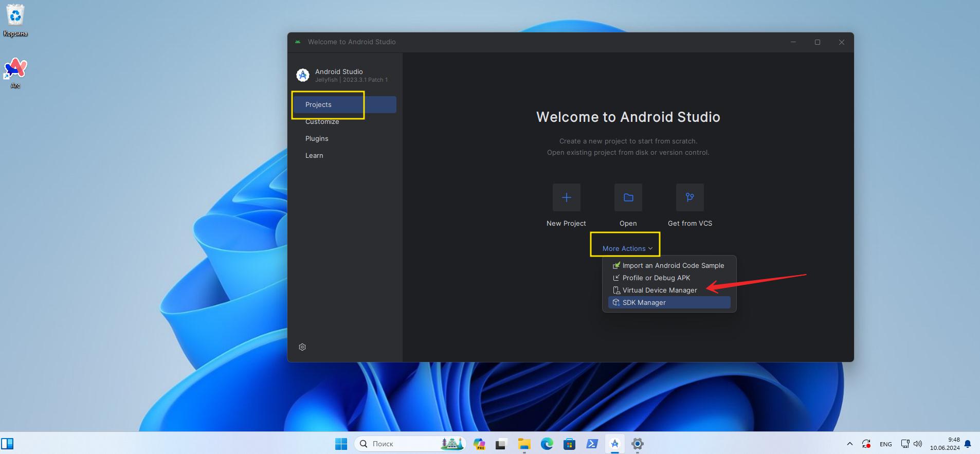Open the Learn tab
This screenshot has height=454, width=980.
314,156
